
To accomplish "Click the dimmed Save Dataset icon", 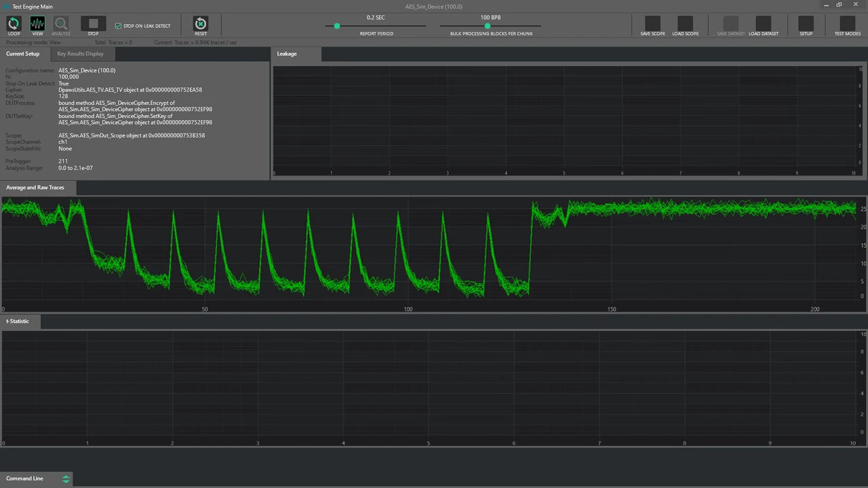I will click(x=730, y=24).
